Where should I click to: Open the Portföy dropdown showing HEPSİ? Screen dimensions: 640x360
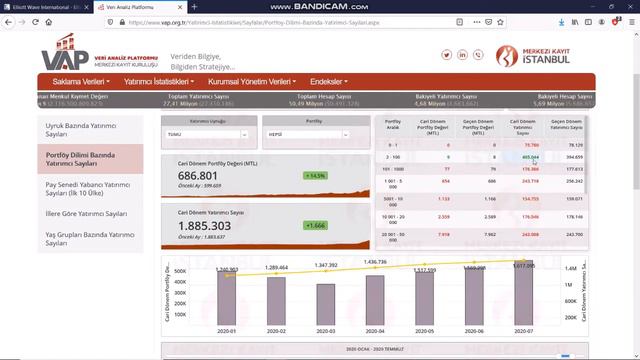308,134
